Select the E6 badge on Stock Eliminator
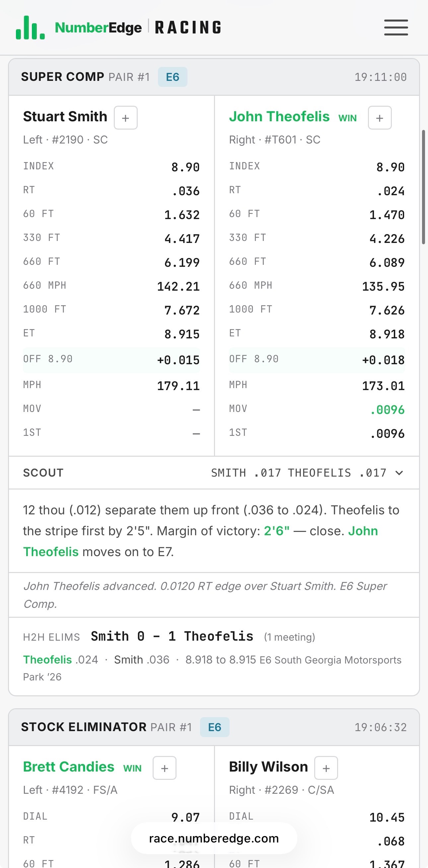The width and height of the screenshot is (428, 868). pos(215,727)
